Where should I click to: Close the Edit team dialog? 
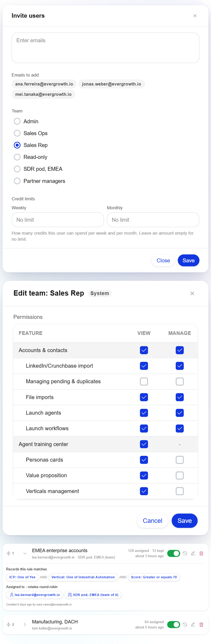coord(192,293)
